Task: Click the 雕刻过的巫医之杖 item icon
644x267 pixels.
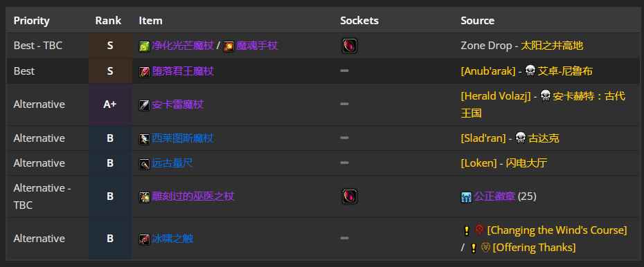Action: (x=144, y=197)
